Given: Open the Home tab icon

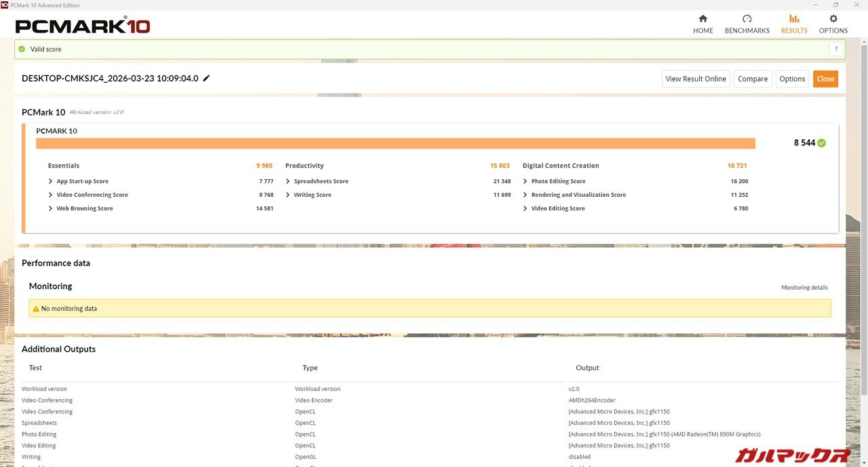Looking at the screenshot, I should (x=703, y=19).
